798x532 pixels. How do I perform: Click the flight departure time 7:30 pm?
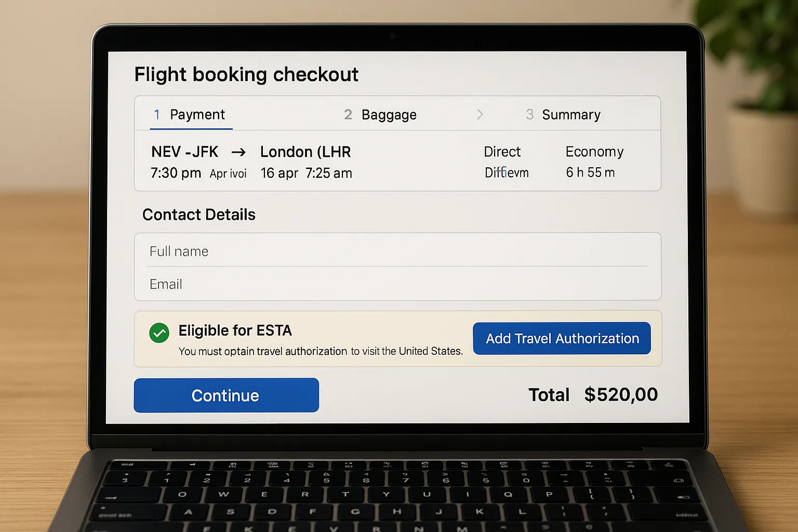point(176,173)
